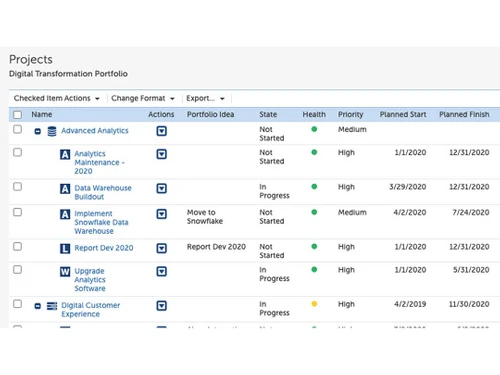Open the Digital Customer Experience link
Screen dimensions: 500x375
coord(90,310)
